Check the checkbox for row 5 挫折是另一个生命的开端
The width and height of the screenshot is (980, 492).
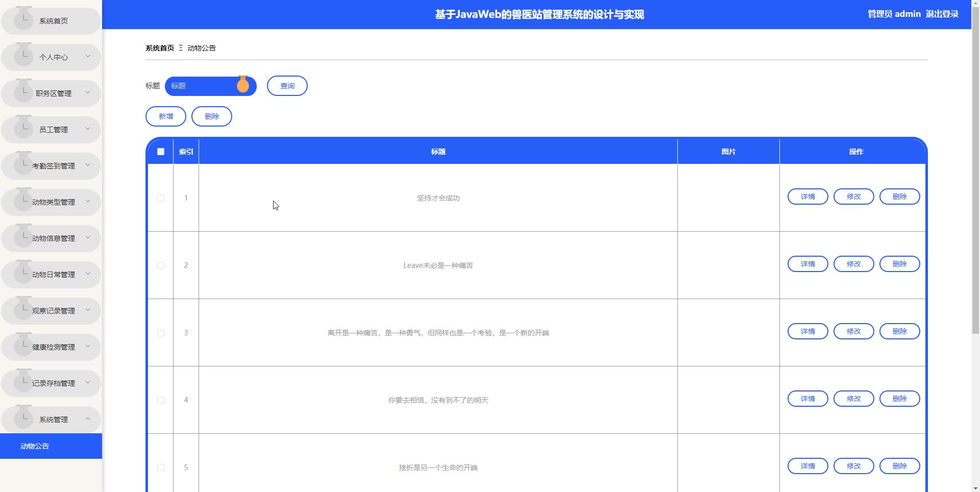pyautogui.click(x=161, y=468)
